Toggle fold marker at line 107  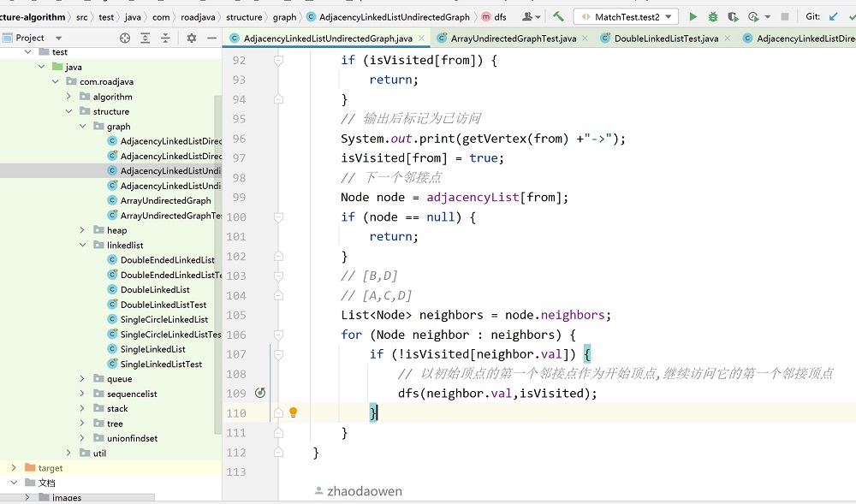click(278, 354)
